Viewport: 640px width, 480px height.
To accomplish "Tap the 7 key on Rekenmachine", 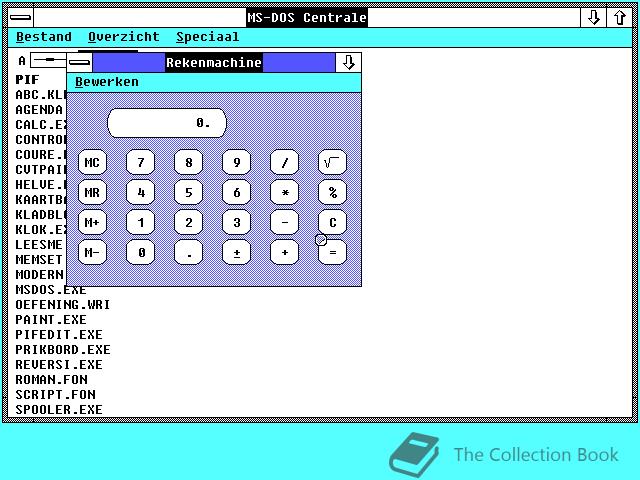I will click(140, 162).
